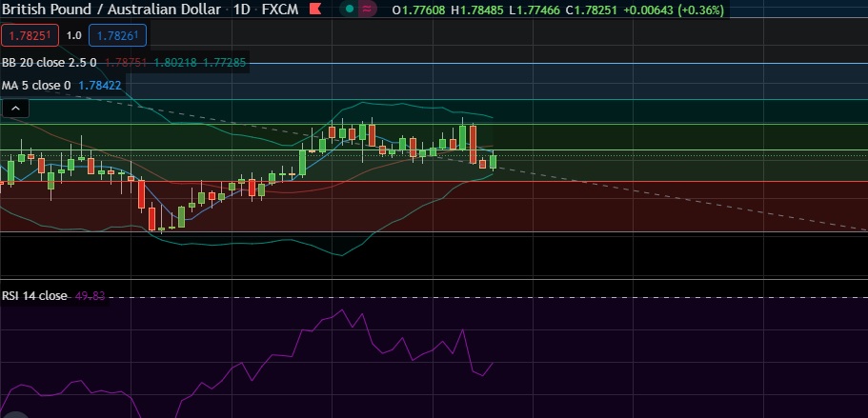Click the RSI value 49.83

pos(90,296)
